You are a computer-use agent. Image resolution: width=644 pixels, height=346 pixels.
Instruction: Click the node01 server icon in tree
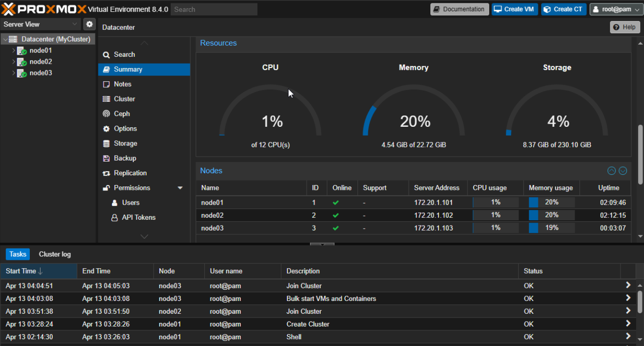click(x=22, y=50)
